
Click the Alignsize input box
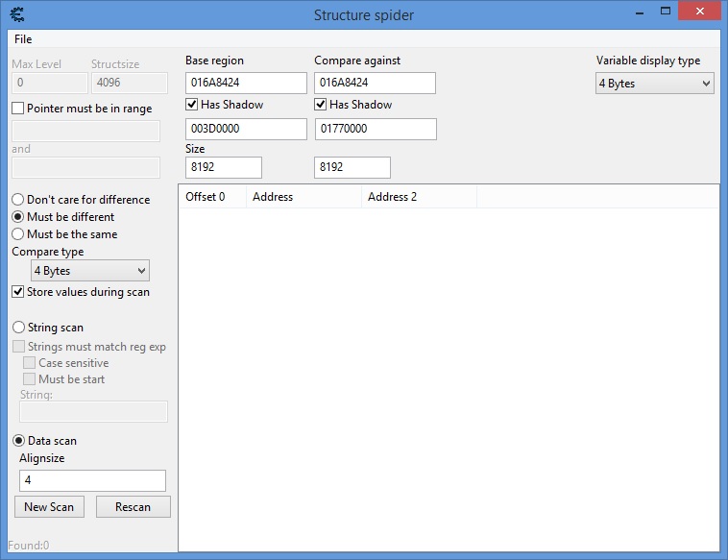pyautogui.click(x=92, y=480)
